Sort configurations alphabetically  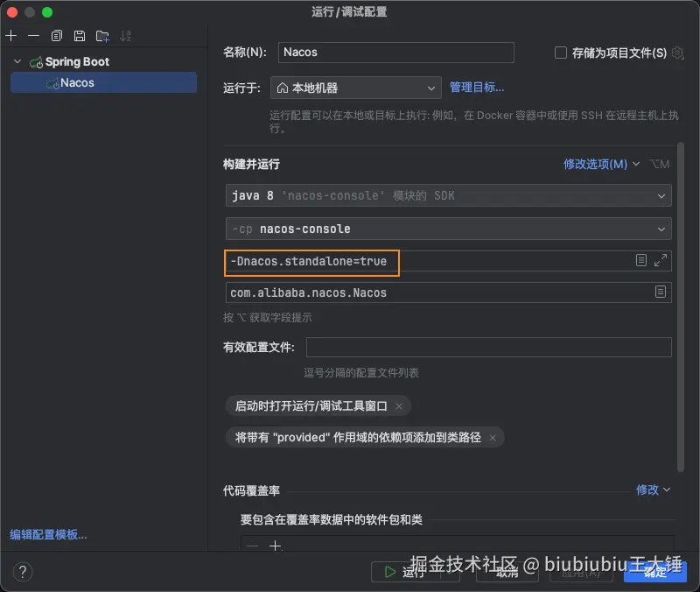125,36
